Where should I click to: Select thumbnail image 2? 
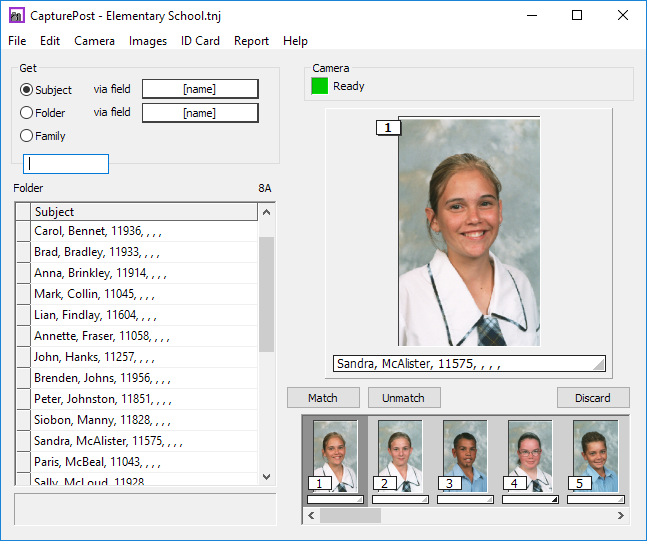point(400,456)
